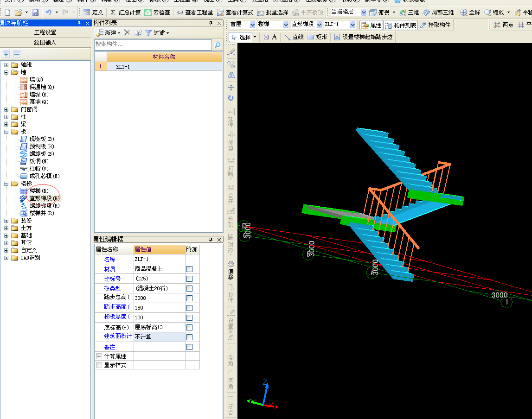
Task: Click the Undo arrow icon
Action: (49, 13)
